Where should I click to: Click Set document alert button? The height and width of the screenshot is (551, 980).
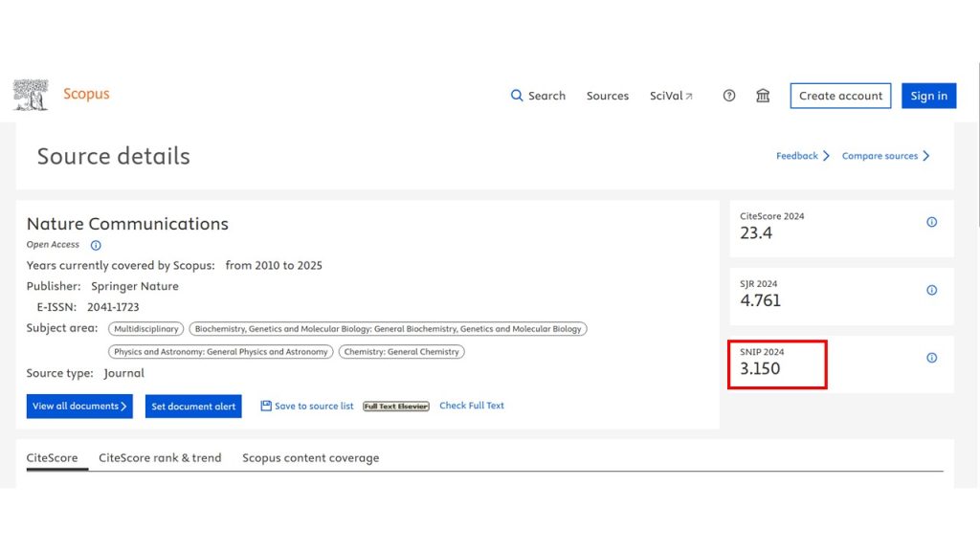pyautogui.click(x=193, y=407)
